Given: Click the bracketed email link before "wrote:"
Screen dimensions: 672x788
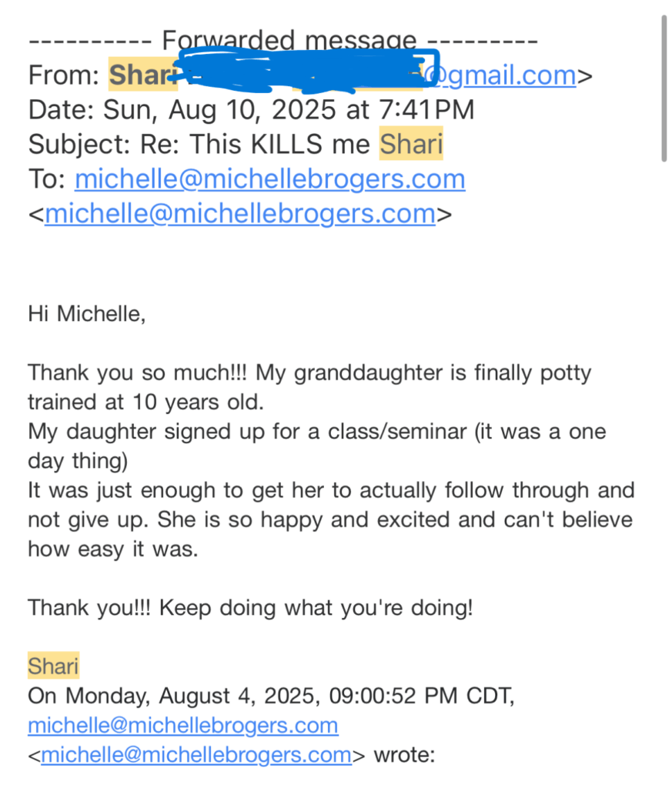Looking at the screenshot, I should coord(196,755).
